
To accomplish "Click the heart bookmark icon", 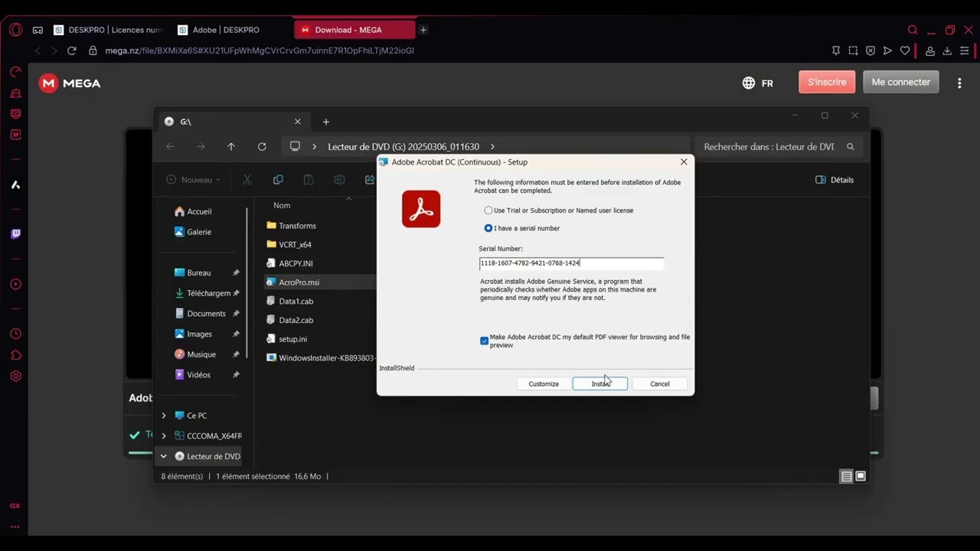I will click(905, 51).
